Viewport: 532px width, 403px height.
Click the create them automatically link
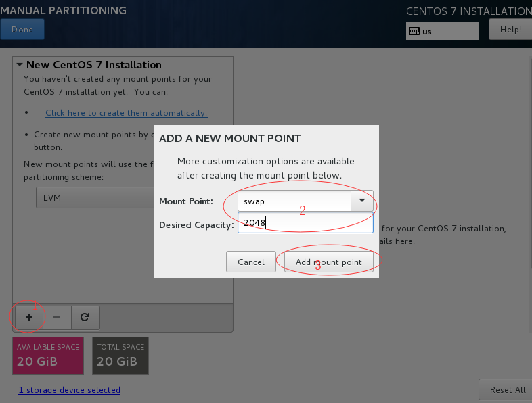click(x=126, y=113)
